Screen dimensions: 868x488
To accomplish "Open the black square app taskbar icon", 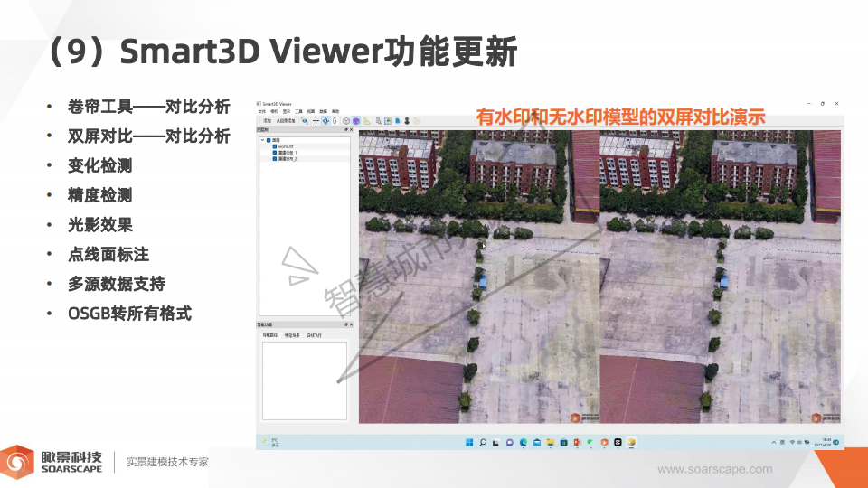I will point(618,442).
